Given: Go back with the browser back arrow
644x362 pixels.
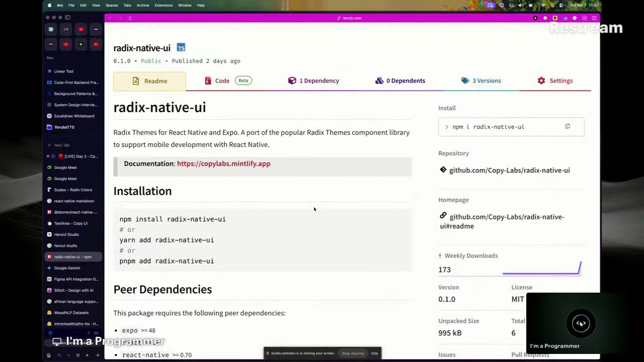Looking at the screenshot, I should pyautogui.click(x=110, y=18).
